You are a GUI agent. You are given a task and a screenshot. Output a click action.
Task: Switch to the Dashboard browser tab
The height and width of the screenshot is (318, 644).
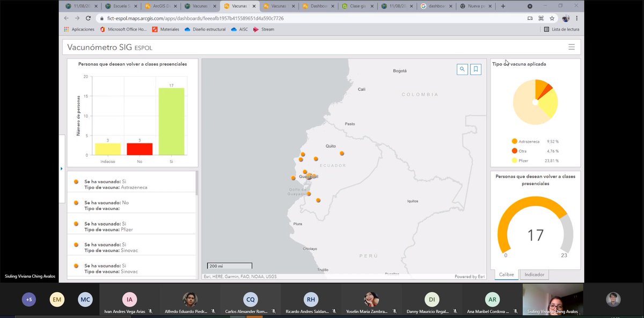[x=319, y=6]
